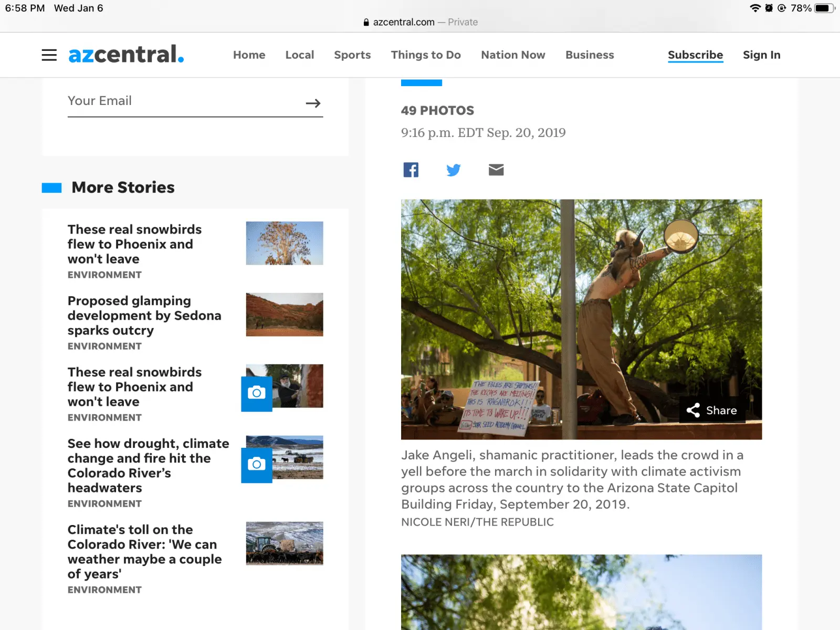Open Proposed glamping development by Sedona story
The height and width of the screenshot is (630, 840).
pos(144,316)
